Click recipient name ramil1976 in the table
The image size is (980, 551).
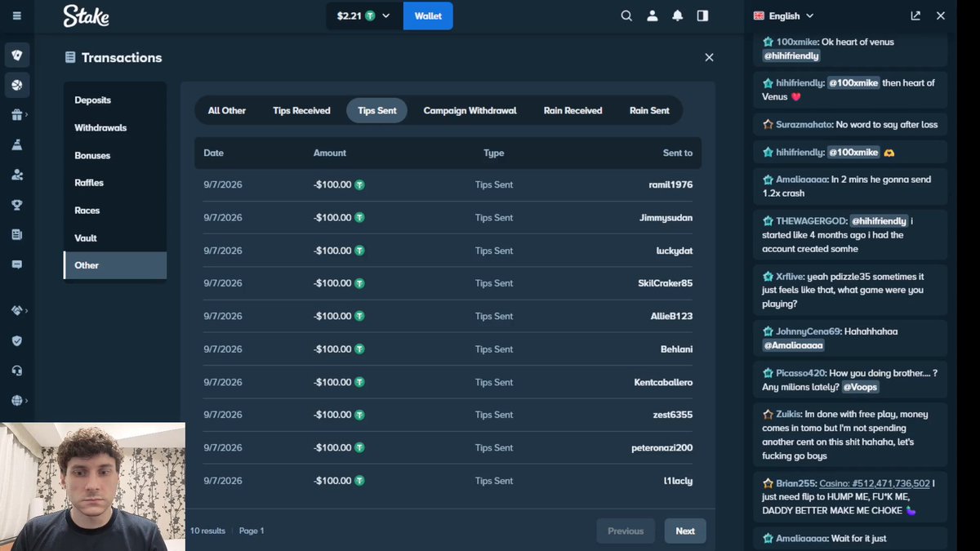click(670, 184)
